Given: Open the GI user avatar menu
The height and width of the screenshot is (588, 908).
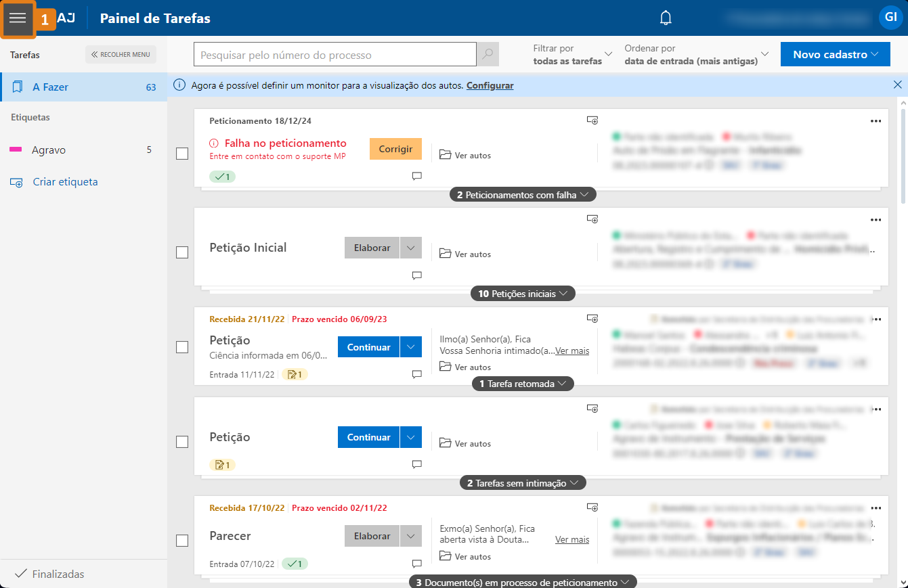Looking at the screenshot, I should pyautogui.click(x=889, y=18).
